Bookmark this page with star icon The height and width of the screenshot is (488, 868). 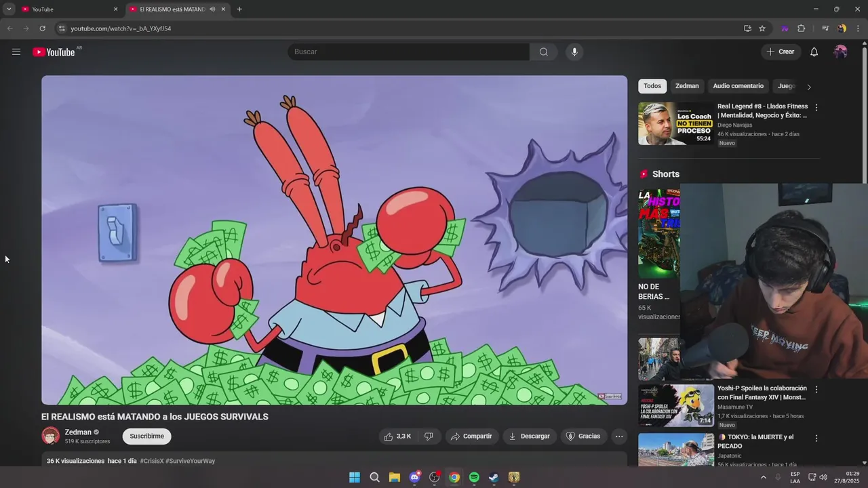point(762,28)
